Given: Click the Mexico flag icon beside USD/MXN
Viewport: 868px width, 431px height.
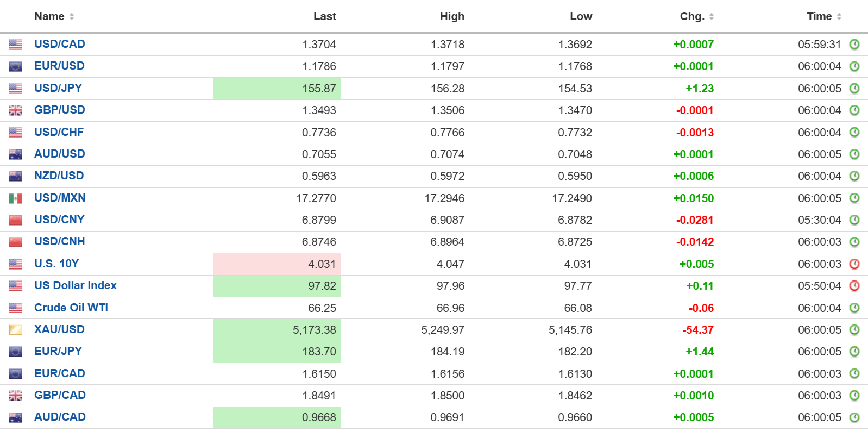Looking at the screenshot, I should 15,198.
